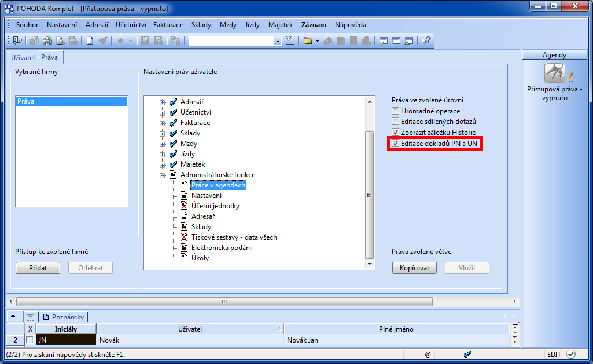
Task: Click the Plné jméno column header
Action: coord(396,329)
